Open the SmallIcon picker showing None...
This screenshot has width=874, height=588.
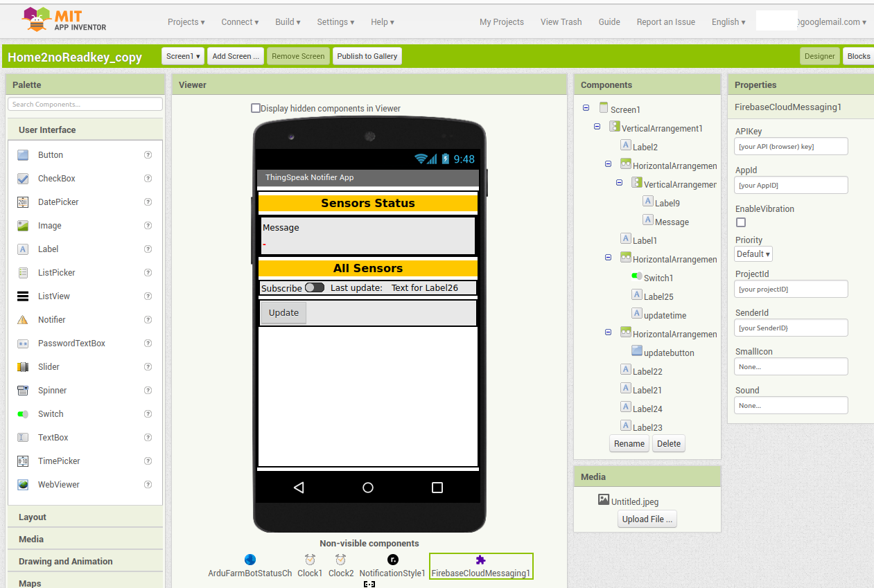pyautogui.click(x=791, y=366)
